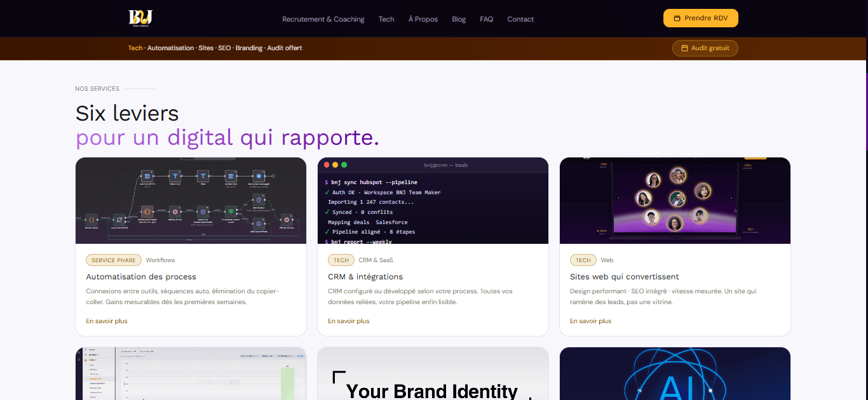The image size is (868, 400).
Task: Click the Prendre RDV button
Action: click(x=700, y=18)
